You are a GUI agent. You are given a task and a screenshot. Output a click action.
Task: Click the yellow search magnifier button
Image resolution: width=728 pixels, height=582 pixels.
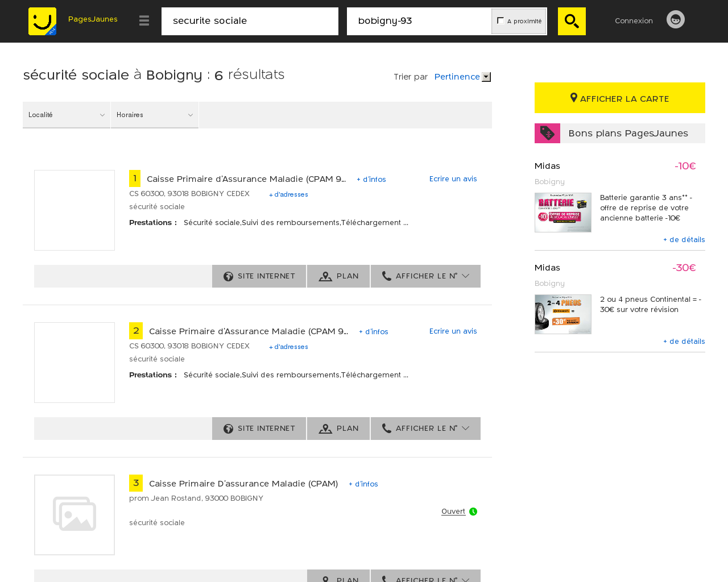[x=572, y=21]
